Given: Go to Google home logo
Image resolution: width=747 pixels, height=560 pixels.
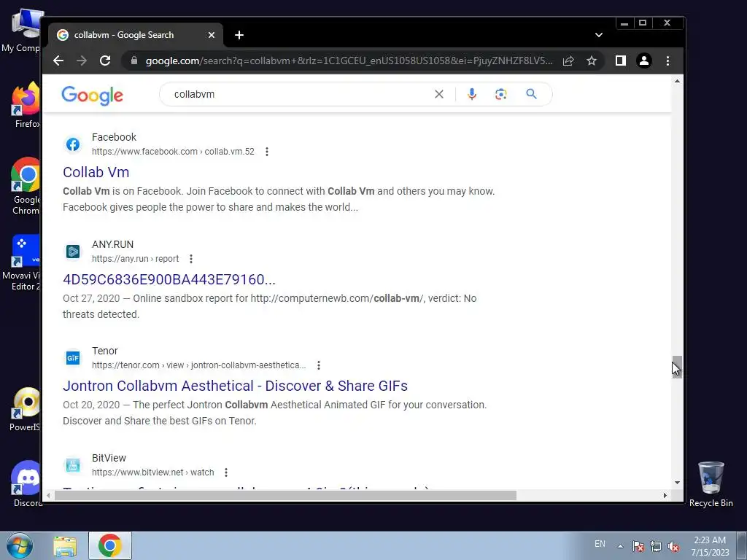Looking at the screenshot, I should (92, 96).
